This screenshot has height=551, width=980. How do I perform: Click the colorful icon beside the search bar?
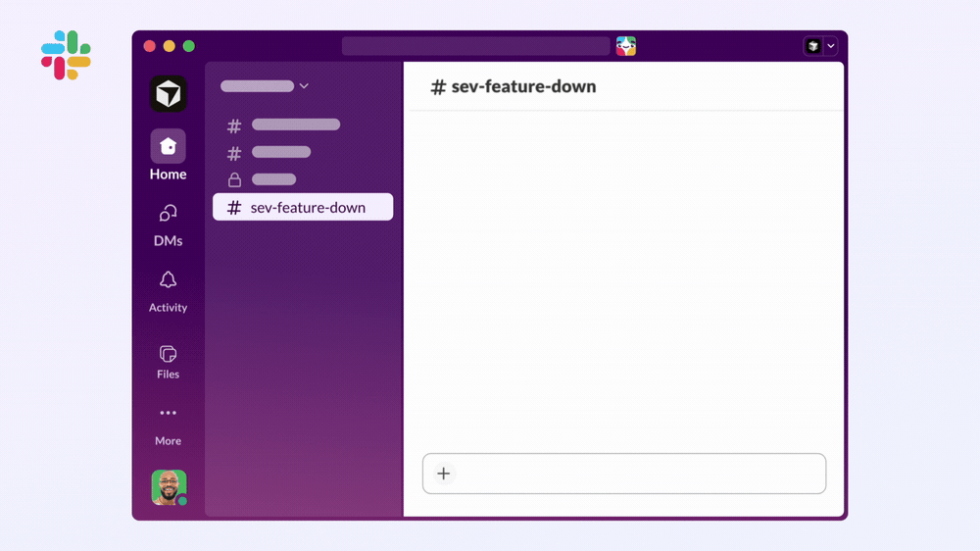click(x=626, y=46)
